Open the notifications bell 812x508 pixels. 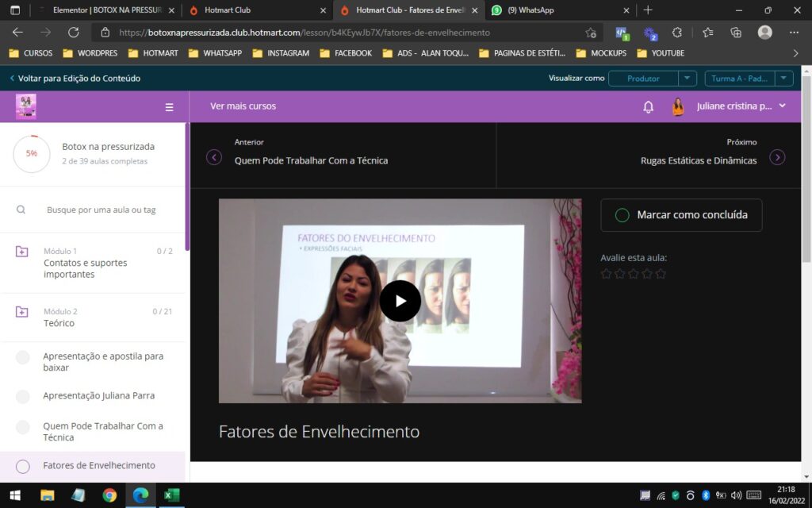[x=648, y=106]
